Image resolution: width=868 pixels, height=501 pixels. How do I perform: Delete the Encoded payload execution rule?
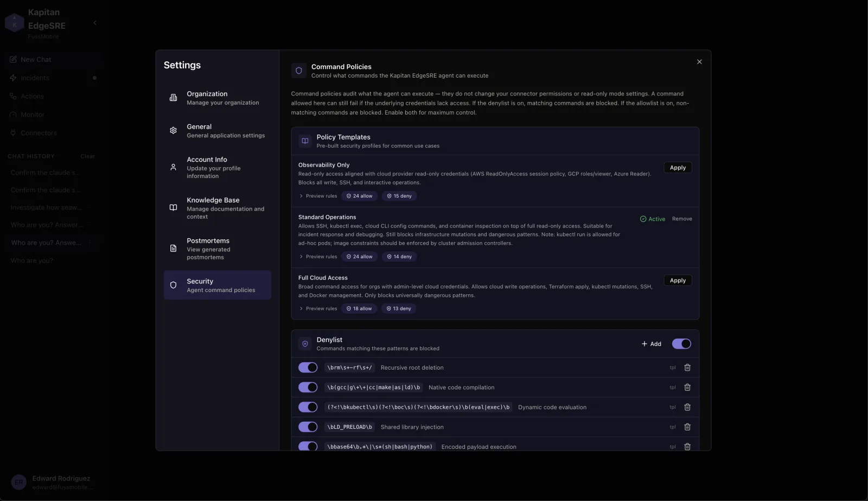[x=687, y=447]
